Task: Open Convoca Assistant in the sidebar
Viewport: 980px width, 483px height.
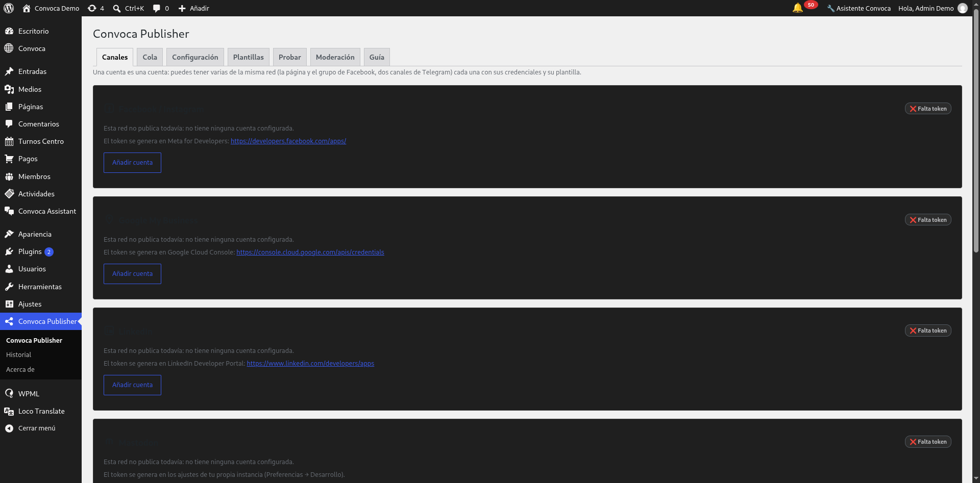Action: click(41, 211)
